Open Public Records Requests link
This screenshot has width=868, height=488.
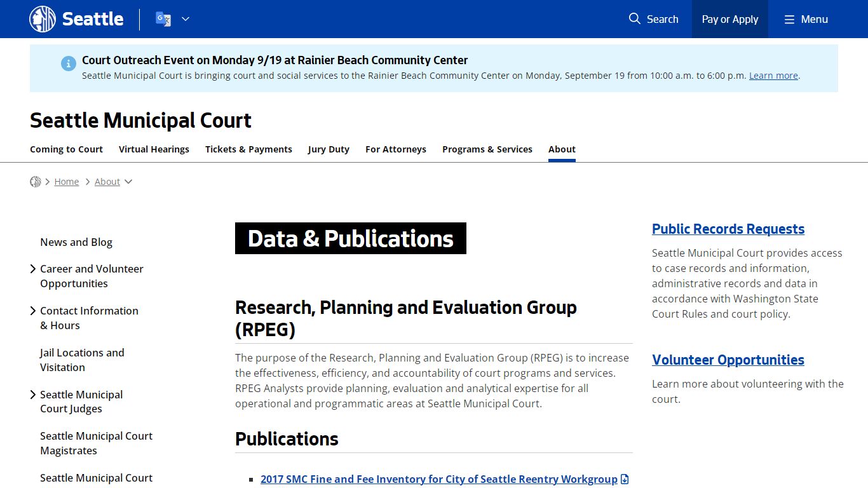tap(728, 229)
